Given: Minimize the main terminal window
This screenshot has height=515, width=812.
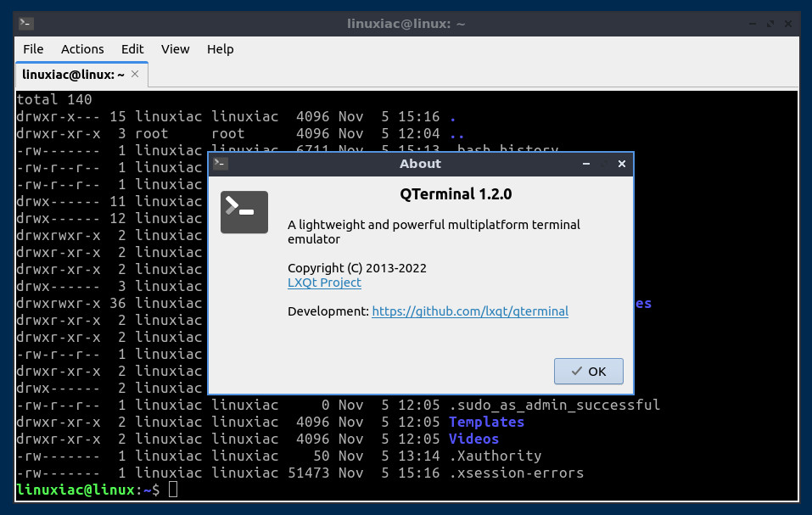Looking at the screenshot, I should click(753, 24).
